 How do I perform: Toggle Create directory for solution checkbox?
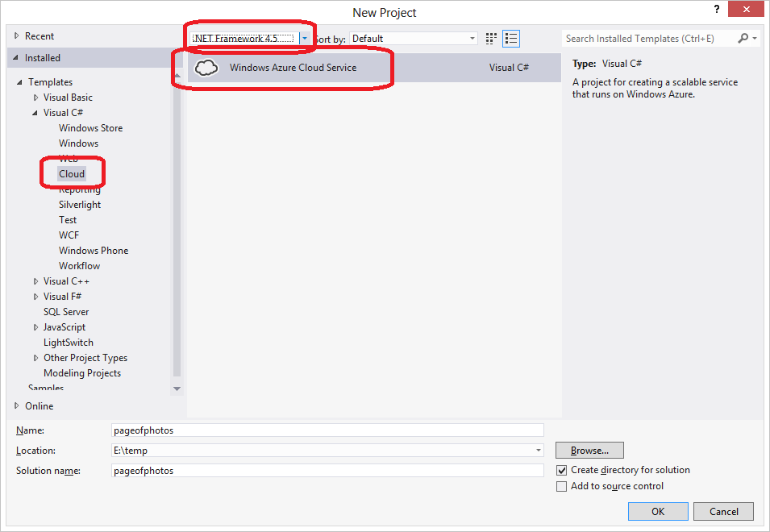pyautogui.click(x=562, y=470)
